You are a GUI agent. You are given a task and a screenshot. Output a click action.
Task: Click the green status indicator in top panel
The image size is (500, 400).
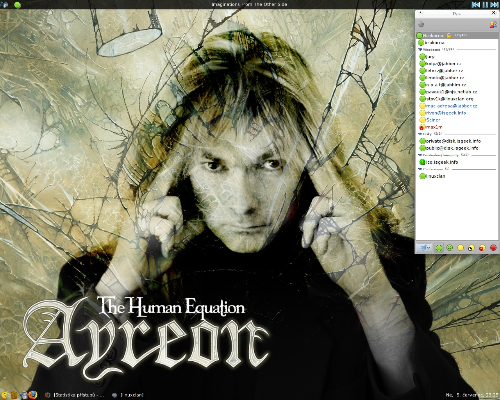pos(17,5)
